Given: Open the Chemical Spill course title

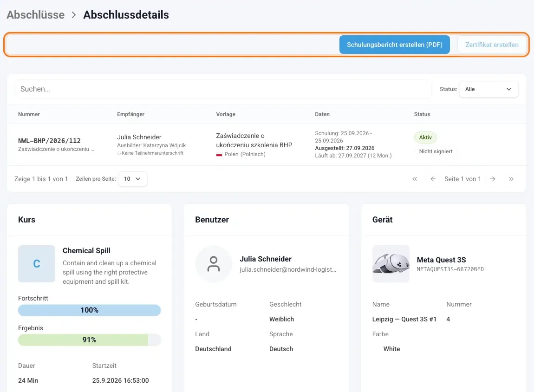Looking at the screenshot, I should point(86,251).
